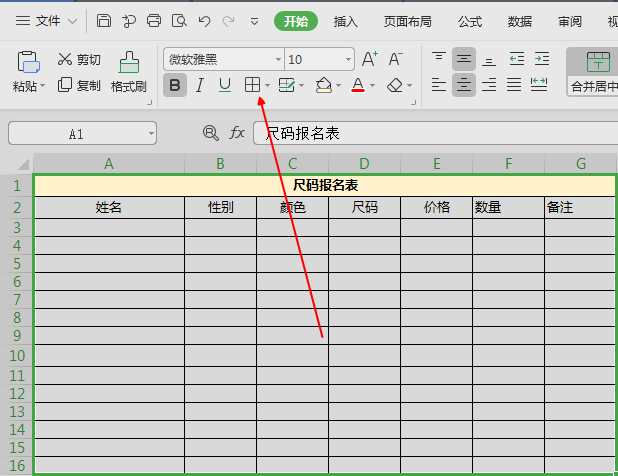The width and height of the screenshot is (618, 476).
Task: Open the quick access customize dropdown
Action: [x=255, y=21]
